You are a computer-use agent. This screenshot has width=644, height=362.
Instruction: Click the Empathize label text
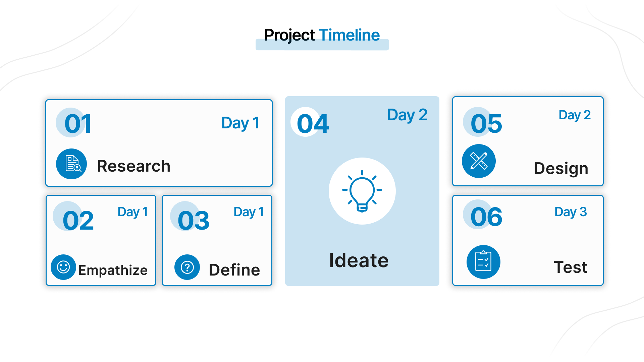point(113,270)
